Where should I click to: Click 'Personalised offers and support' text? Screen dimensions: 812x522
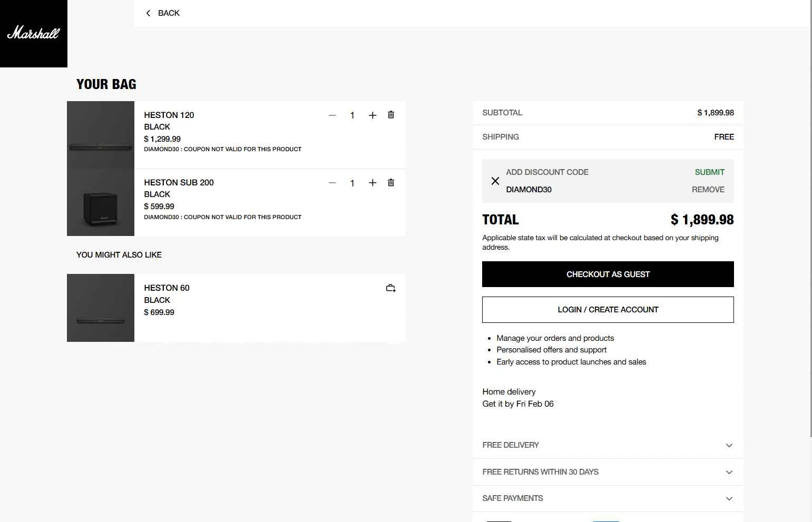coord(552,350)
